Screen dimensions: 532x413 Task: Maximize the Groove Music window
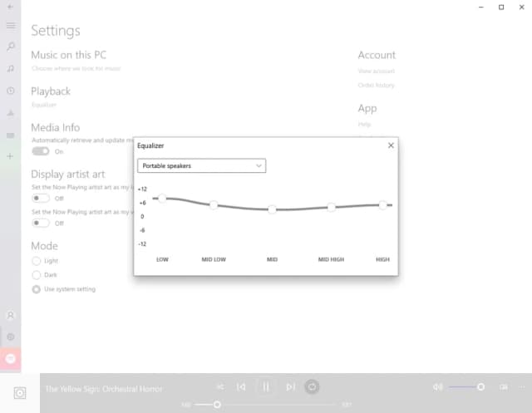tap(501, 7)
